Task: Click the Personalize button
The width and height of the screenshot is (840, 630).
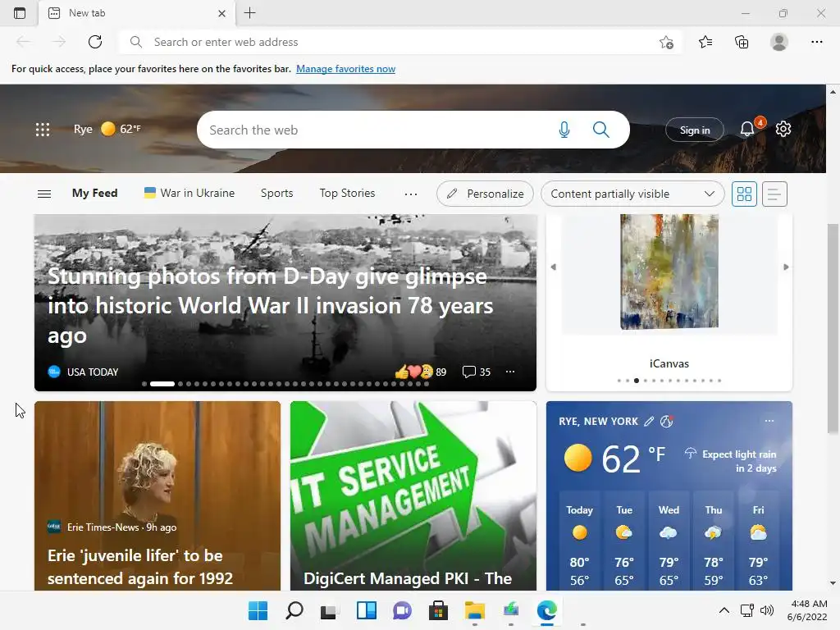Action: pos(485,194)
